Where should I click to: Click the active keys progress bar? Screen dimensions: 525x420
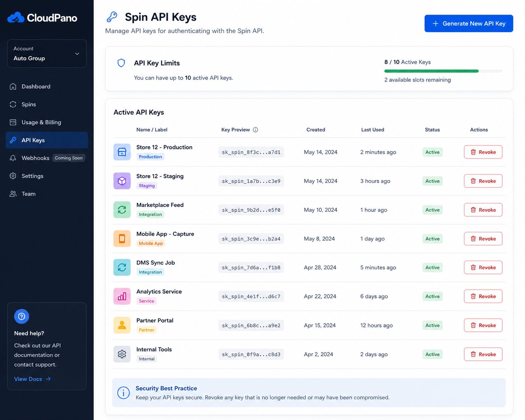443,71
